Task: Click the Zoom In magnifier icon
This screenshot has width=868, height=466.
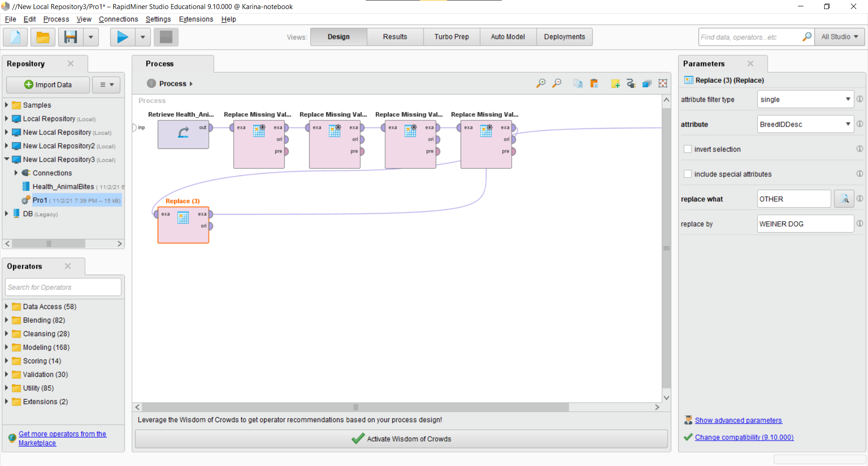Action: (541, 83)
